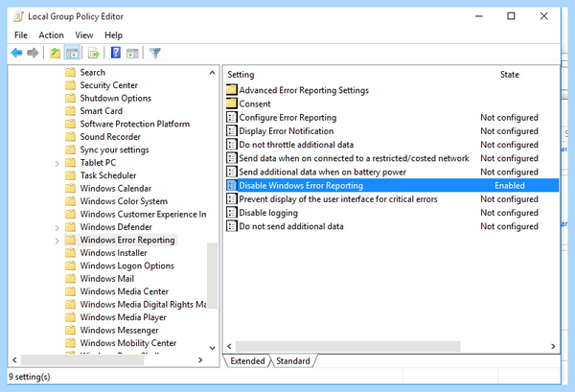575x392 pixels.
Task: Click Not configured state for Disable logging
Action: click(510, 213)
